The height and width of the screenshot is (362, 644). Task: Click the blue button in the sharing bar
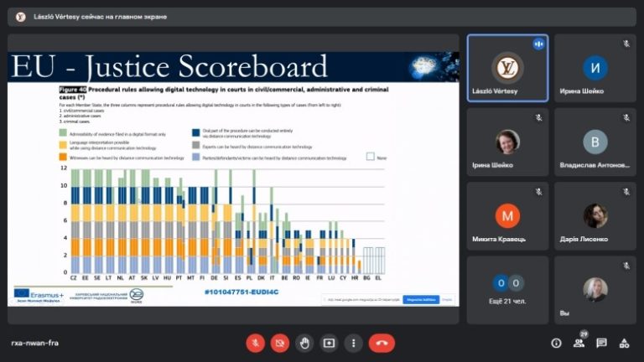(421, 300)
